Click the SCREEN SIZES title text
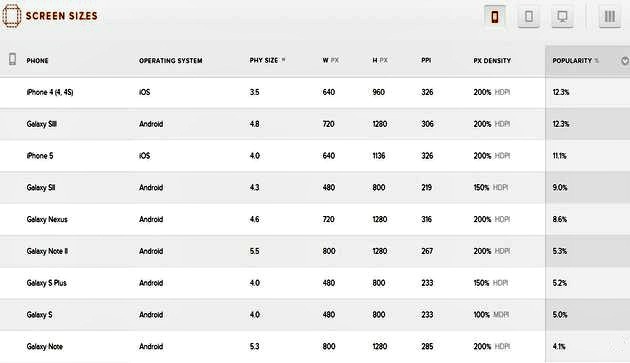Image resolution: width=630 pixels, height=363 pixels. pos(61,16)
